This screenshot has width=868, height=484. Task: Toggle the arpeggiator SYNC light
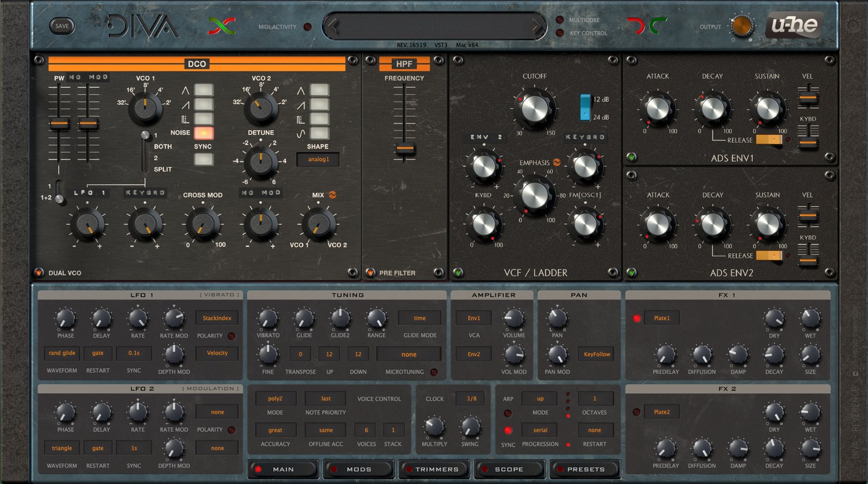507,430
